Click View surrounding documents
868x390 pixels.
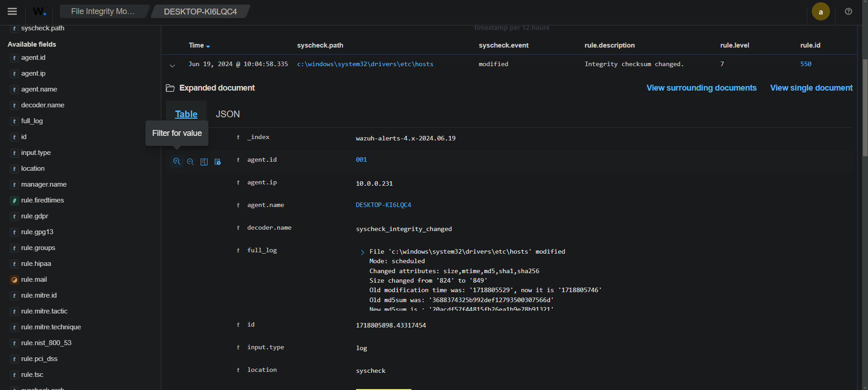701,88
